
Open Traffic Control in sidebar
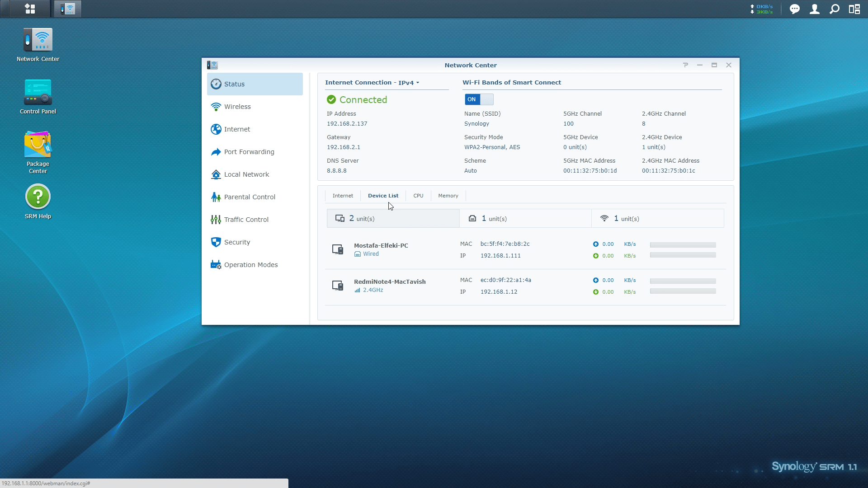pos(246,220)
